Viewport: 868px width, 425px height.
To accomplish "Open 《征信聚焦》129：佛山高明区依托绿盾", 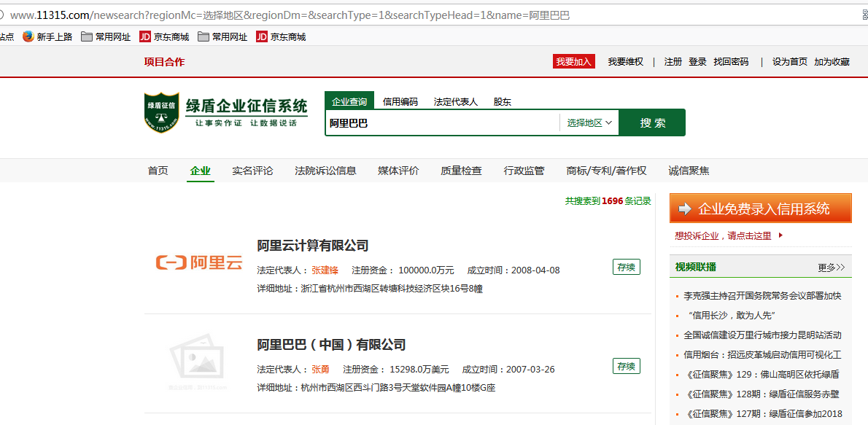I will pos(762,375).
